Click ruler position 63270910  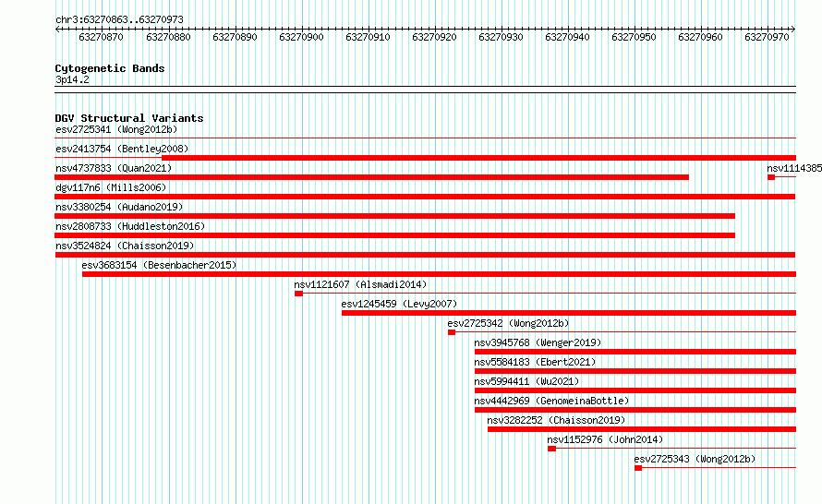tap(368, 37)
